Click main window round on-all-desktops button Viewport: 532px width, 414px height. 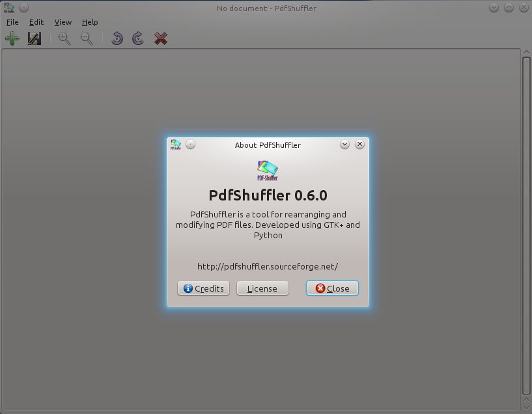pyautogui.click(x=23, y=7)
